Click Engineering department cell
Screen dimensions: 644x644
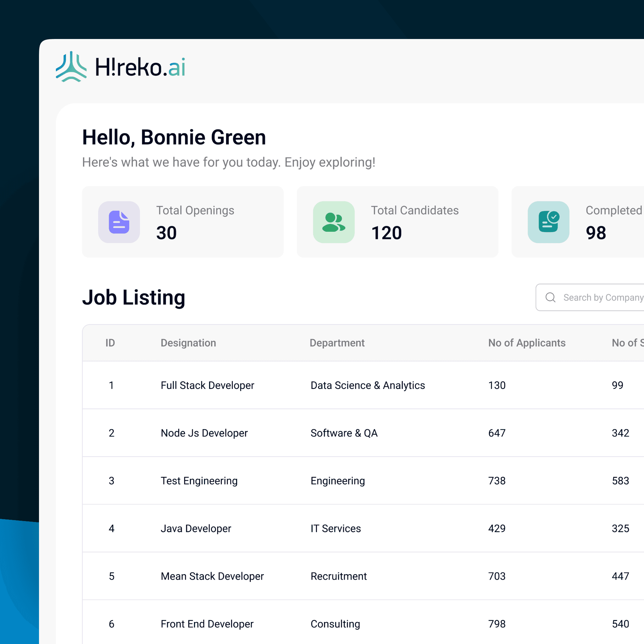tap(338, 481)
